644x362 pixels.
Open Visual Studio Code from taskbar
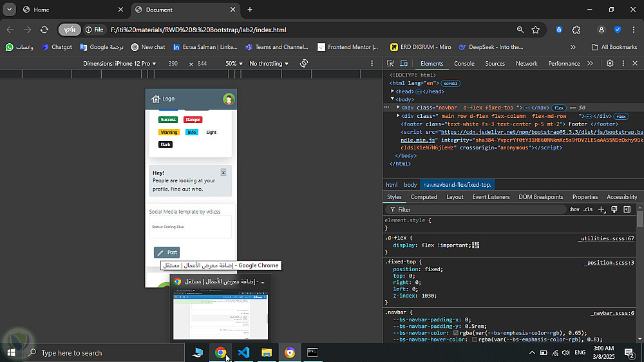243,352
